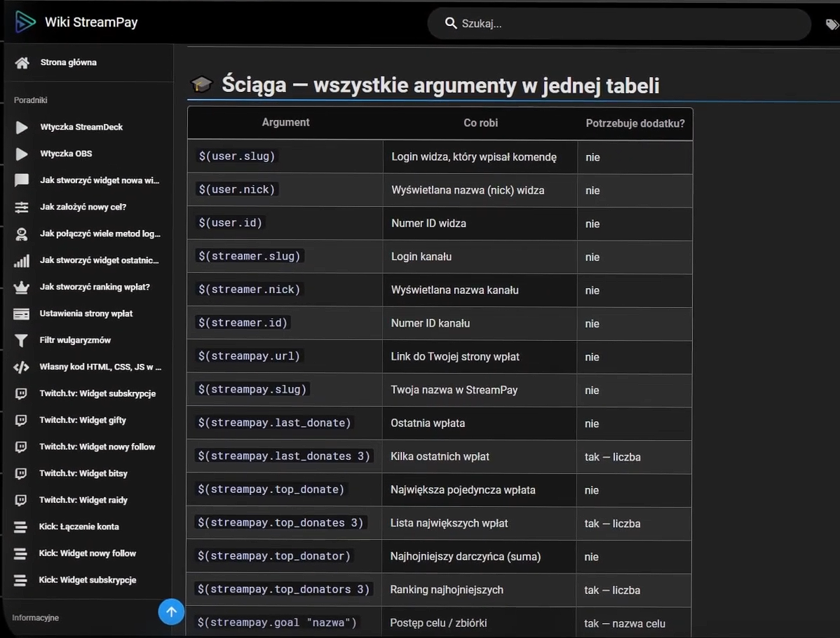Click the blue scroll-to-top arrow button
840x638 pixels.
pyautogui.click(x=171, y=612)
